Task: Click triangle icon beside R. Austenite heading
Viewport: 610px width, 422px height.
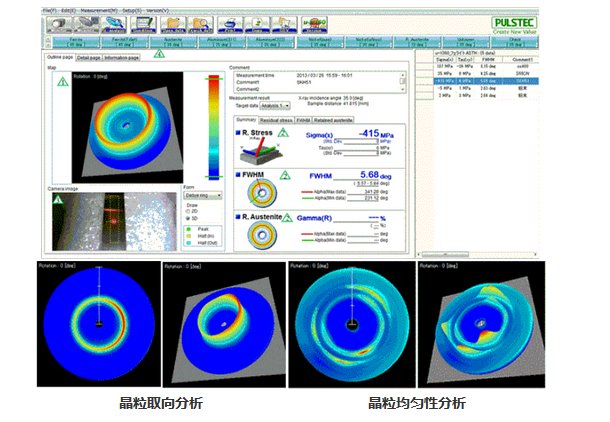Action: pos(287,217)
